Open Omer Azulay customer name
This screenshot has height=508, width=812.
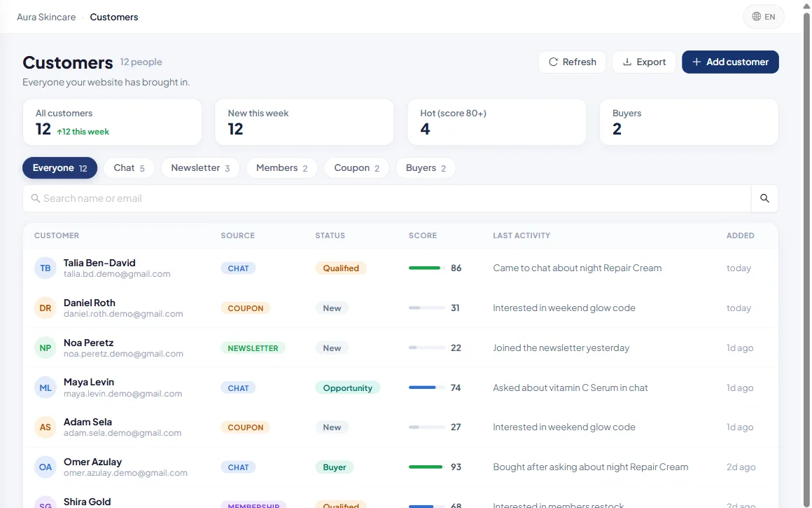[x=92, y=462]
